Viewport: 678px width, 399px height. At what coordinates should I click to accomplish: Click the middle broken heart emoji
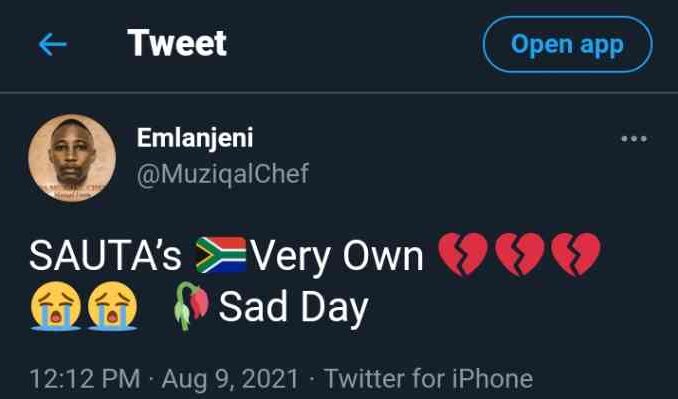pyautogui.click(x=519, y=254)
